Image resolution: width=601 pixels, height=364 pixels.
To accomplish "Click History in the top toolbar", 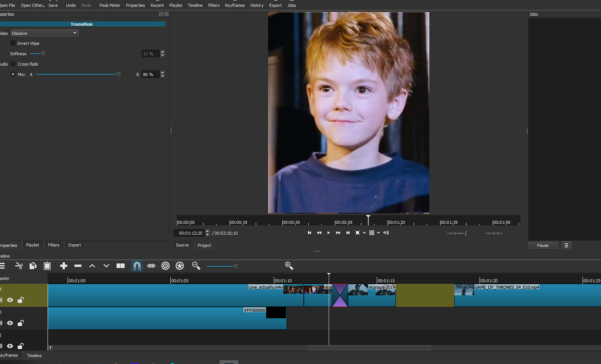I will [257, 5].
